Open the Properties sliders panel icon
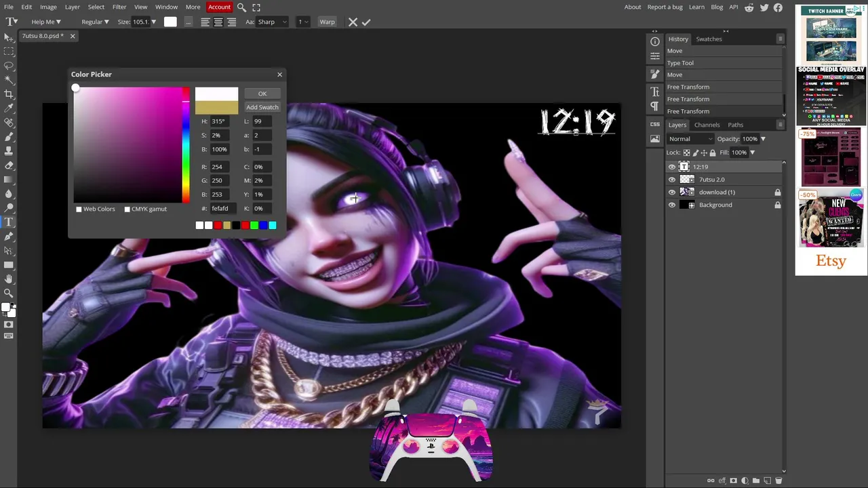868x488 pixels. 655,56
